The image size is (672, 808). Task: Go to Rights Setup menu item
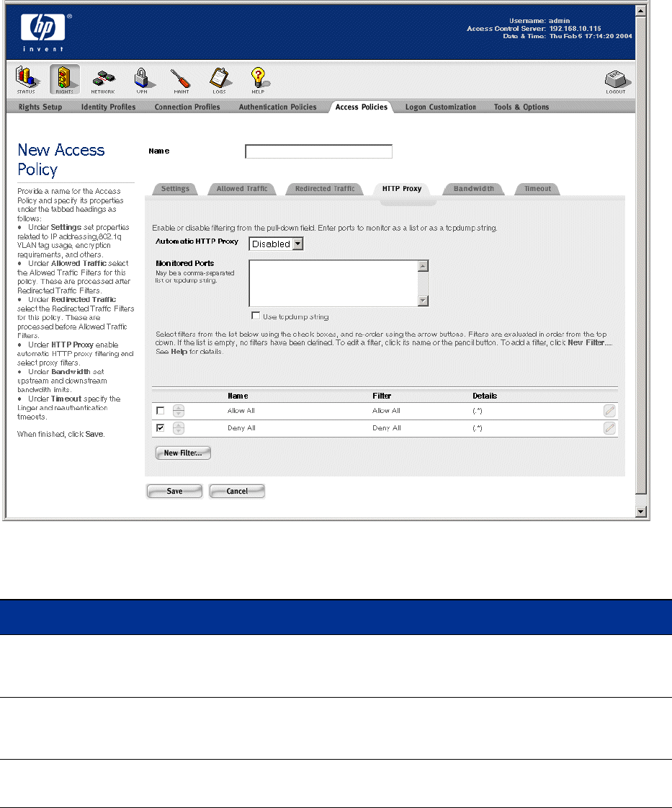pos(40,107)
